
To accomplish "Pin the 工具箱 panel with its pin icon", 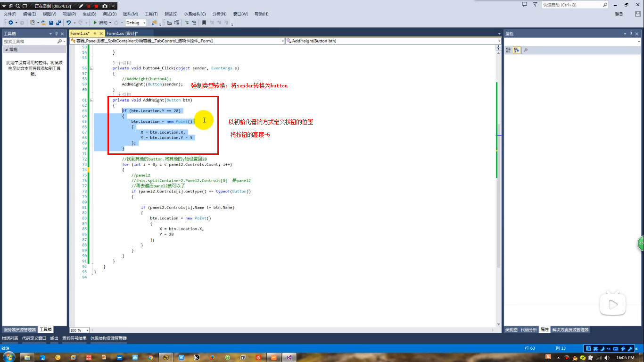I will 56,33.
